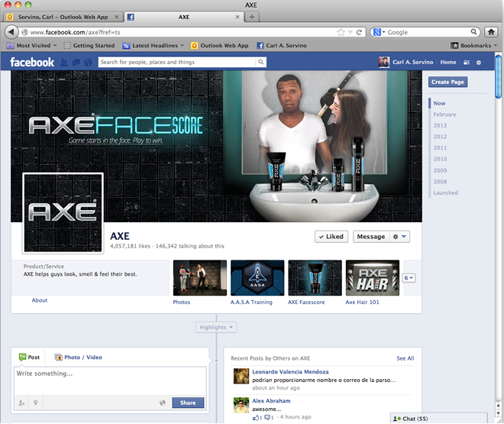Image resolution: width=504 pixels, height=424 pixels.
Task: Toggle the Liked button on the AXE page
Action: click(331, 237)
